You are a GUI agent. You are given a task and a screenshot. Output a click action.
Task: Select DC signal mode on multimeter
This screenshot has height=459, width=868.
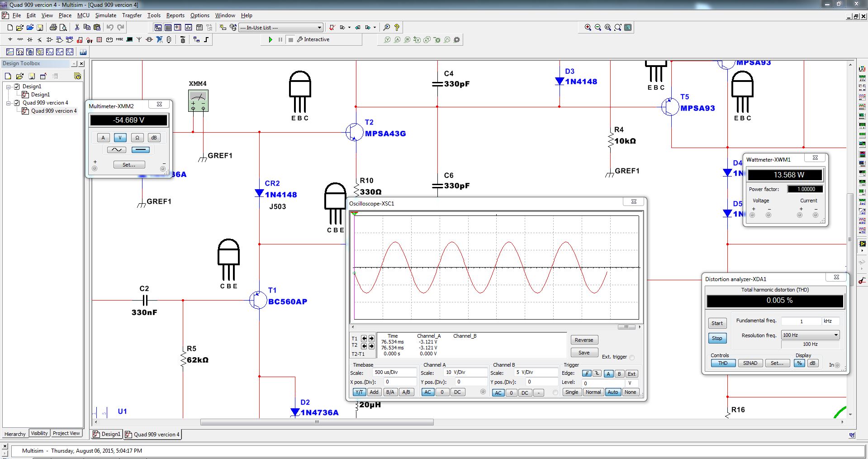coord(141,150)
